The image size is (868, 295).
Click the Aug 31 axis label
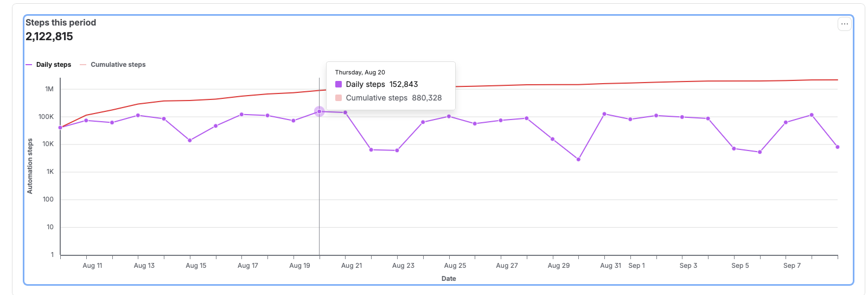pos(610,266)
